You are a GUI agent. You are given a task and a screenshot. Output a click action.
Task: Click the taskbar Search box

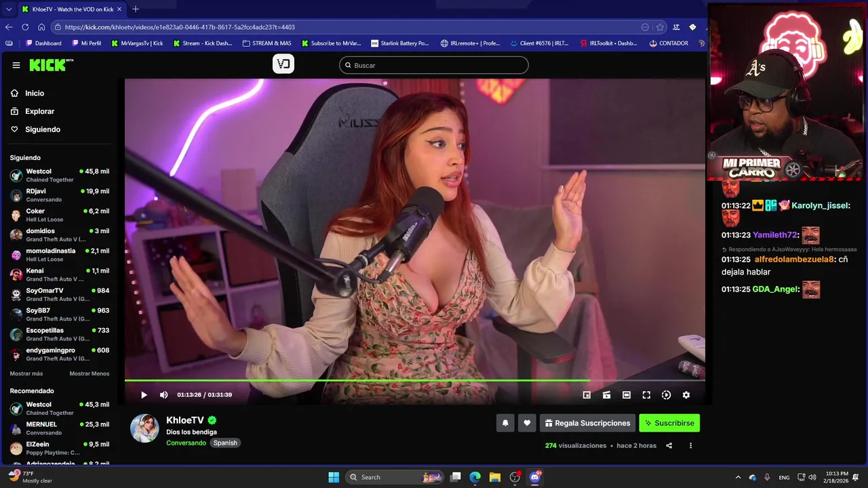[x=396, y=477]
